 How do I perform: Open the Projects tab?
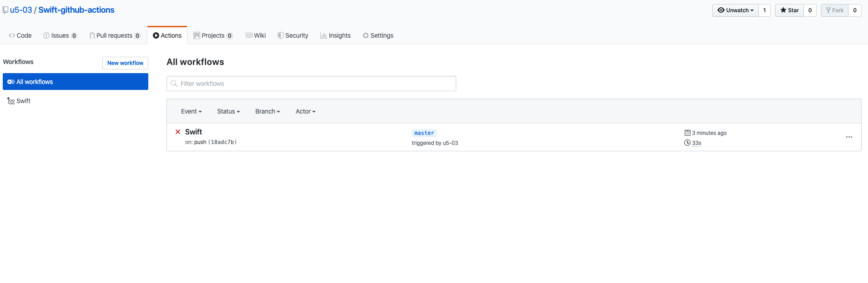[213, 35]
